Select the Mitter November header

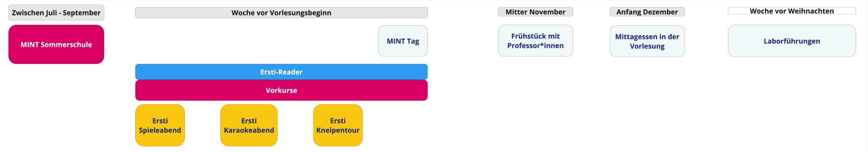click(x=535, y=12)
